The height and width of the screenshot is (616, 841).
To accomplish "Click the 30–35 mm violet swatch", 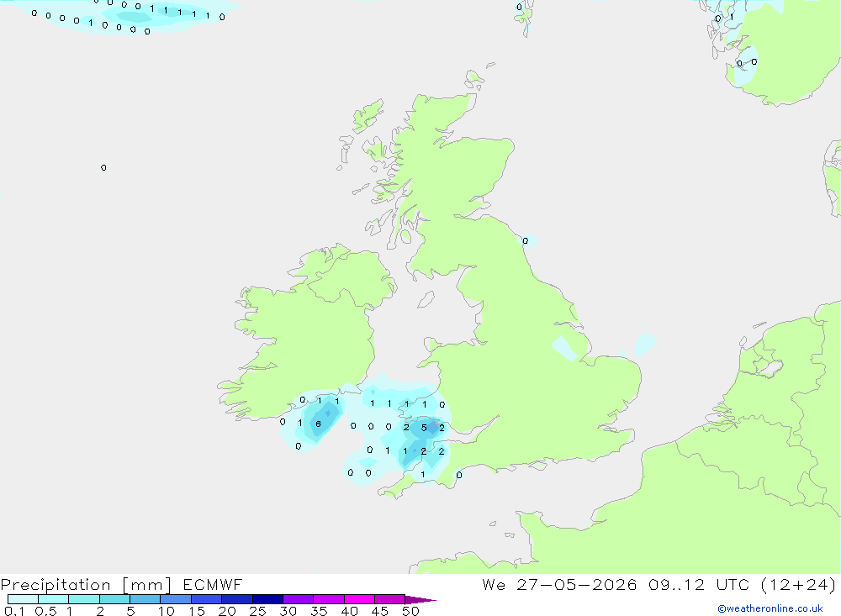I will pyautogui.click(x=299, y=599).
